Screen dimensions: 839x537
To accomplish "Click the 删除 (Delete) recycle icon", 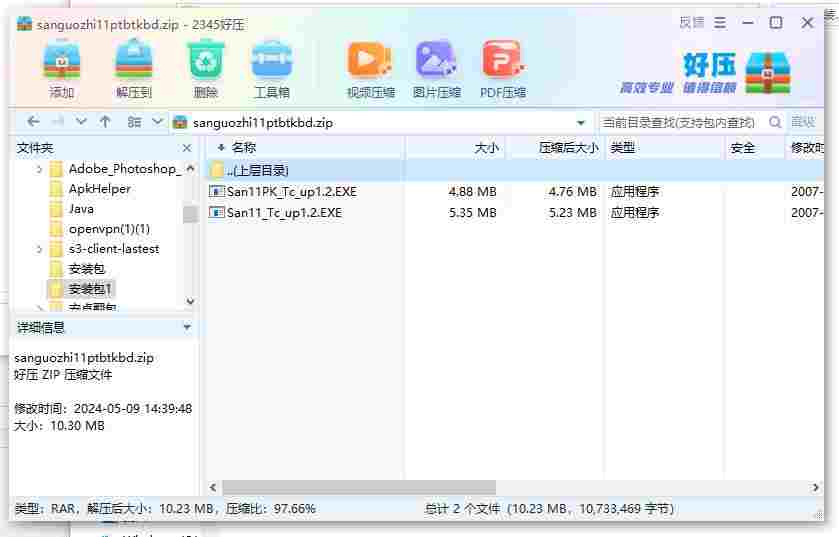I will tap(205, 70).
